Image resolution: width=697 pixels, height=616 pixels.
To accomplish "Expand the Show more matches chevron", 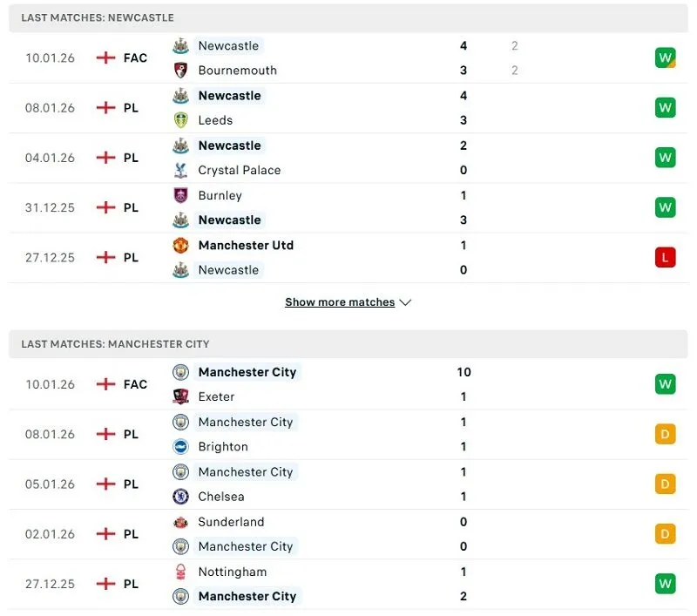I will pyautogui.click(x=405, y=302).
